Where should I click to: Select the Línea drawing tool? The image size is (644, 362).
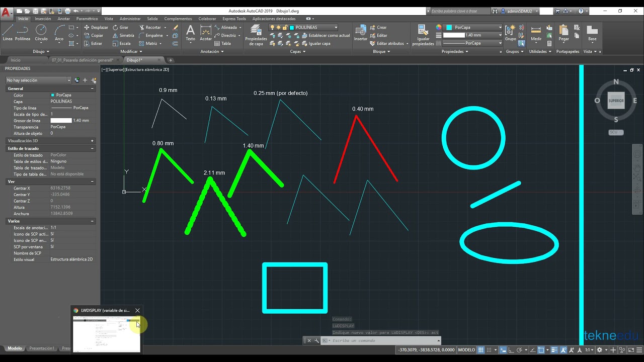pyautogui.click(x=8, y=33)
